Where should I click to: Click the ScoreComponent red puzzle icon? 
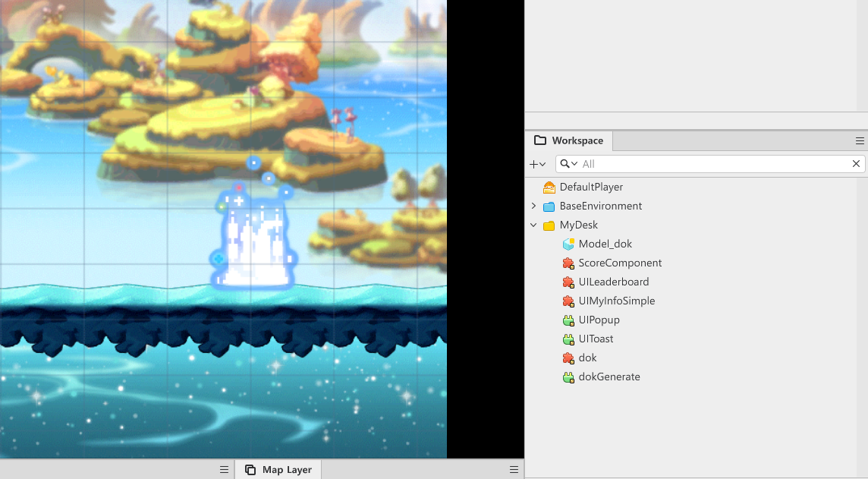[x=568, y=263]
